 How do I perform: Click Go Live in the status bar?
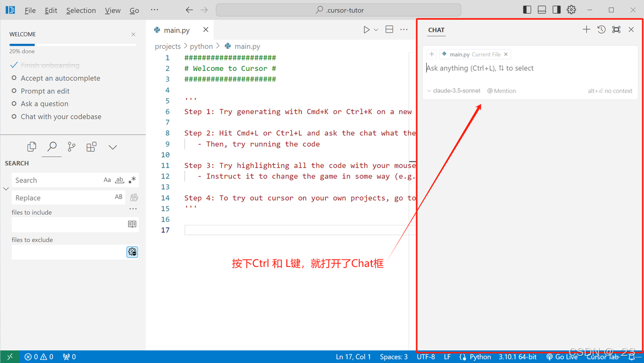coord(562,357)
